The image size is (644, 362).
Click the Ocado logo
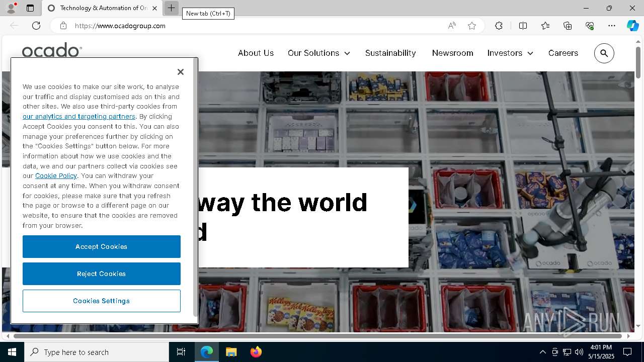[52, 50]
